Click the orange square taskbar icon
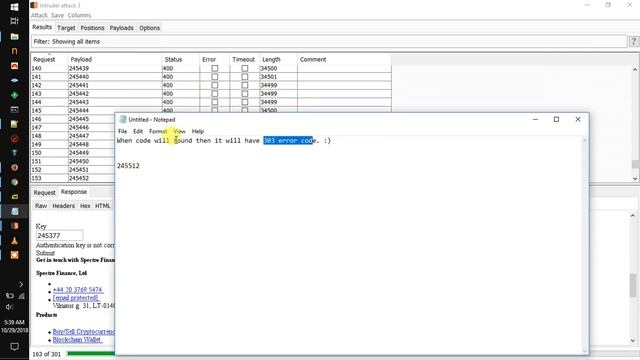The image size is (640, 360). click(14, 255)
